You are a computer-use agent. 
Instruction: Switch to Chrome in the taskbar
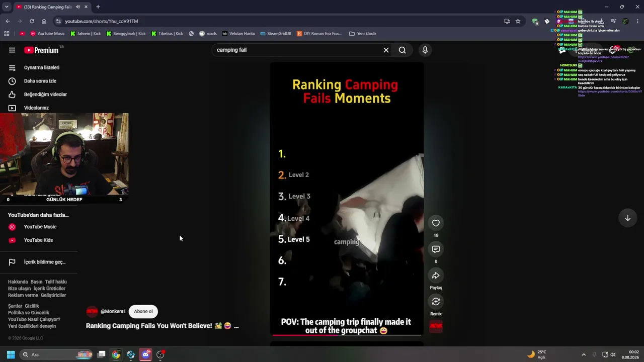point(116,354)
